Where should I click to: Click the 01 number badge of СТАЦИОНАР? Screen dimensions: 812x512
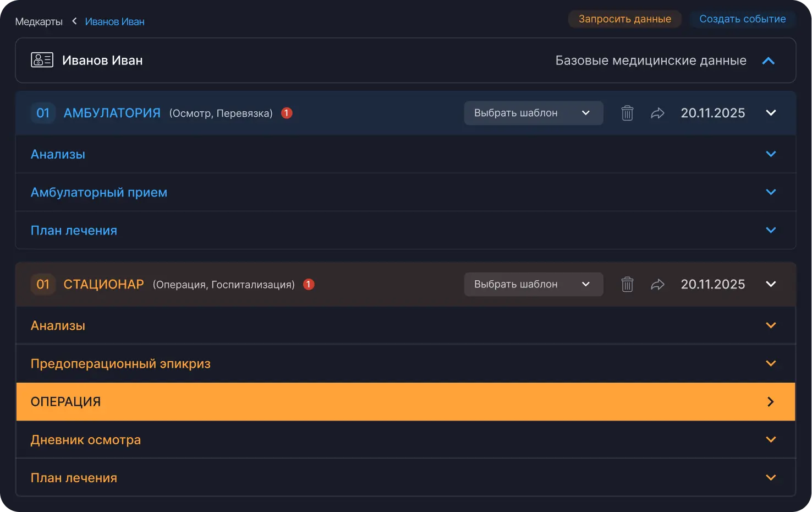click(x=43, y=284)
